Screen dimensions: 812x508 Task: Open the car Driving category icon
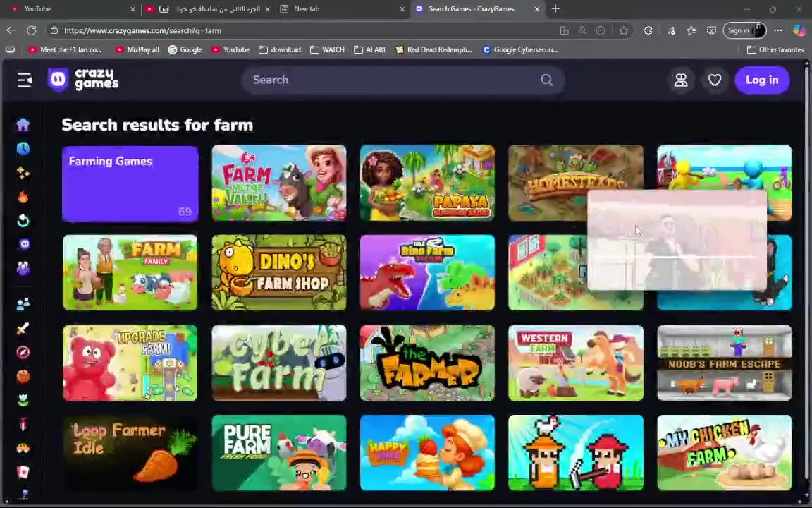pyautogui.click(x=23, y=449)
